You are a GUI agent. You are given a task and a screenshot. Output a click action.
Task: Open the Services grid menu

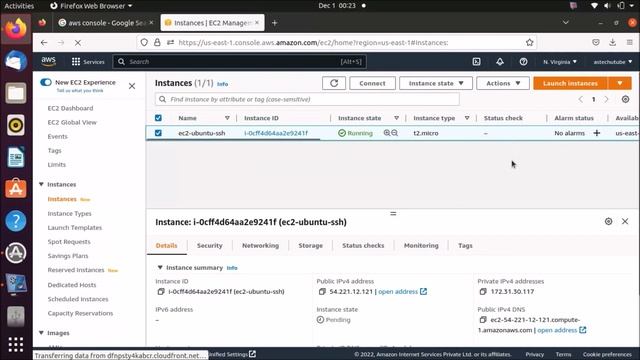pyautogui.click(x=88, y=62)
